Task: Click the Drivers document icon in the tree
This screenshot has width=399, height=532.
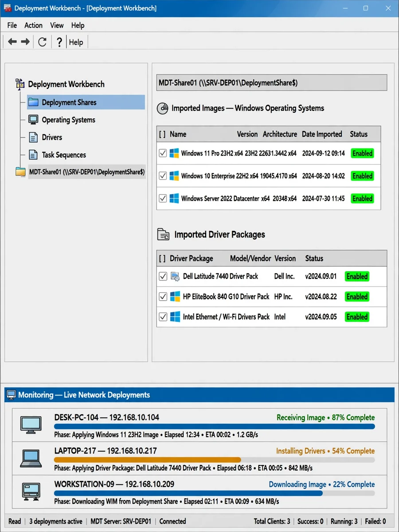Action: point(33,137)
